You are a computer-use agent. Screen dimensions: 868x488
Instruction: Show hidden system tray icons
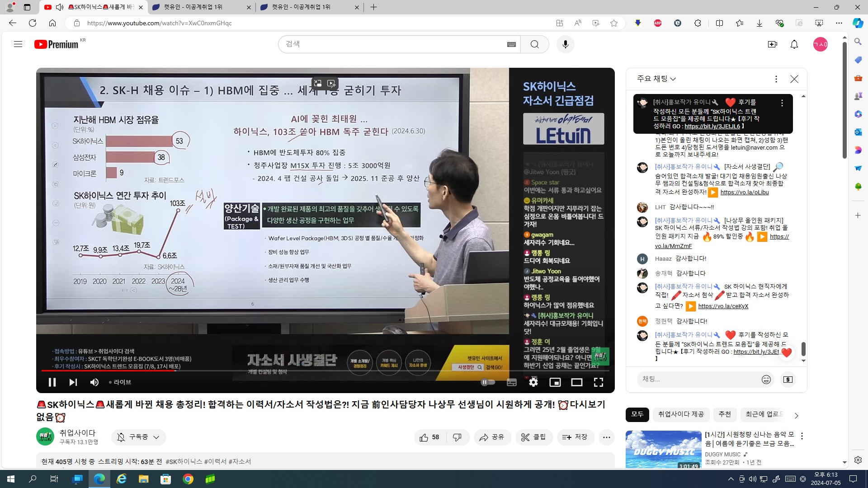pos(731,479)
